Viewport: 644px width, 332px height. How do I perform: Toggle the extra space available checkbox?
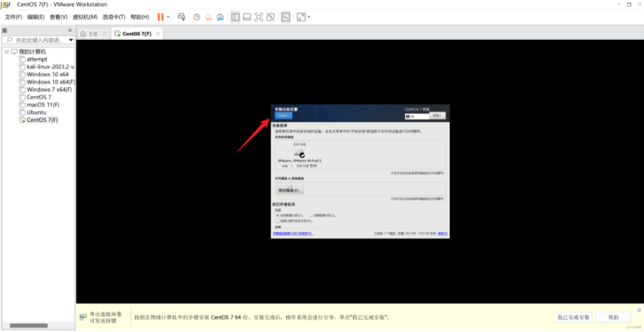(x=278, y=220)
